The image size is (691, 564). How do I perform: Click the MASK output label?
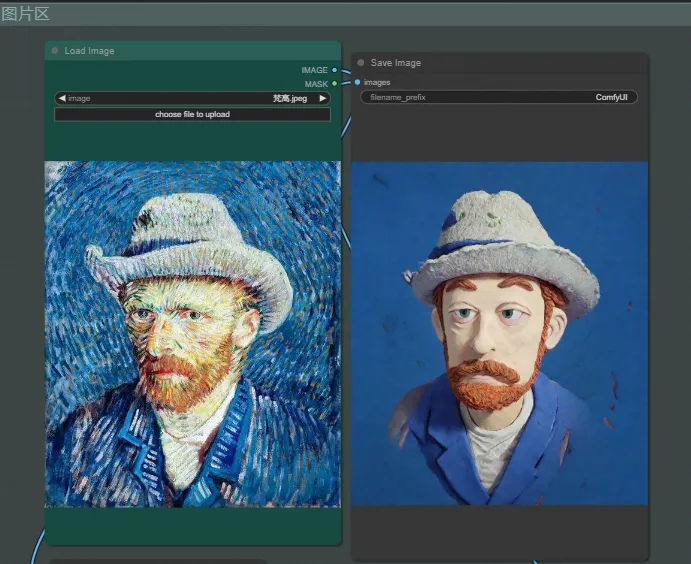(316, 84)
